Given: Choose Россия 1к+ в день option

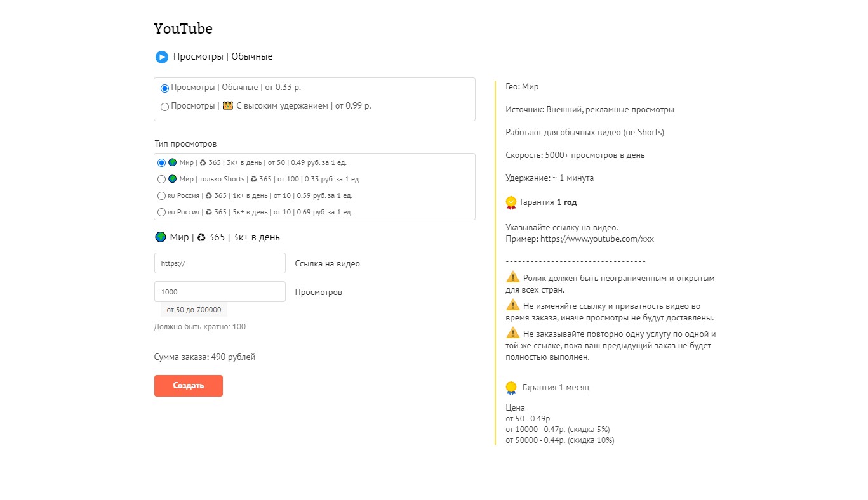Looking at the screenshot, I should click(x=161, y=196).
